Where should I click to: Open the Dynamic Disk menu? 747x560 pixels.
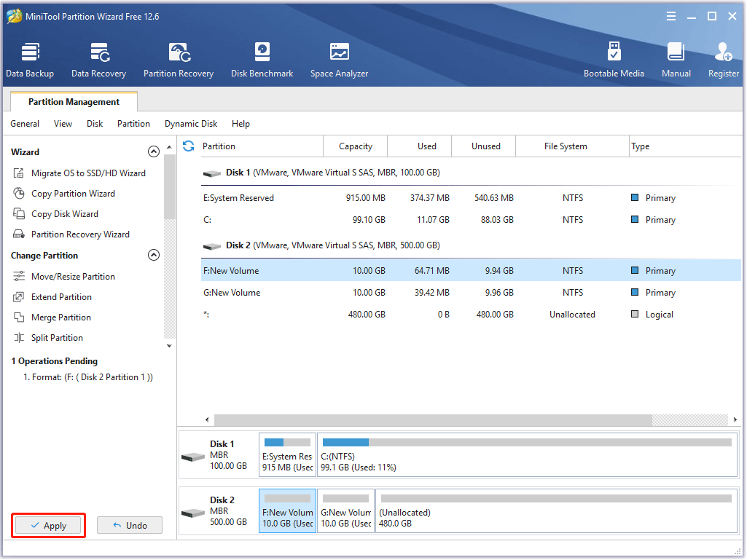coord(191,124)
